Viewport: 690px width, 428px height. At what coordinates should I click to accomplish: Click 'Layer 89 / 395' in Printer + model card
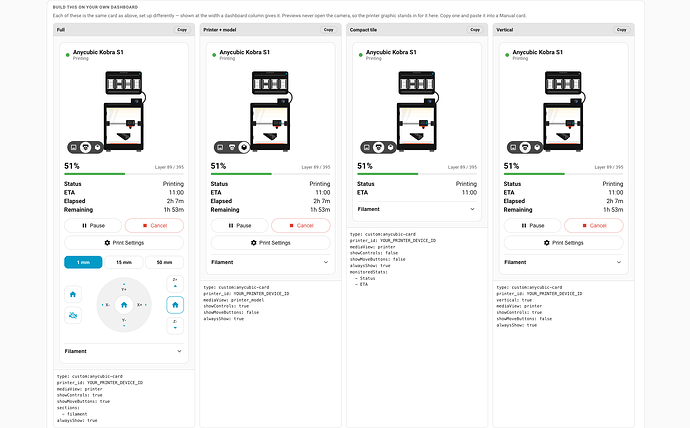click(316, 167)
